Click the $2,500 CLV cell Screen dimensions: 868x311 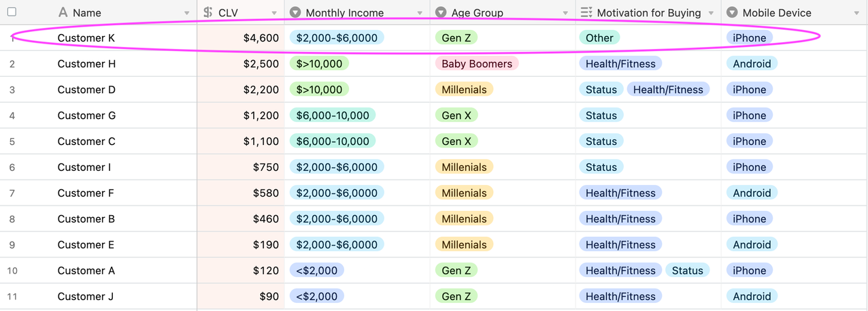pyautogui.click(x=261, y=64)
